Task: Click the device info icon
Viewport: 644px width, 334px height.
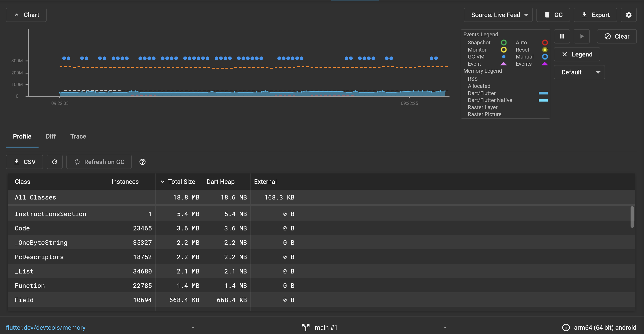Action: point(566,327)
